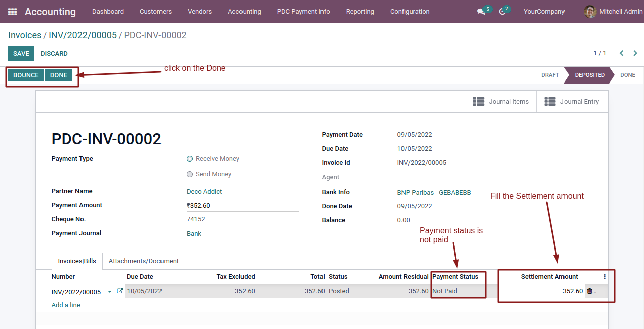Click the Cheque No. value 74152
The height and width of the screenshot is (329, 644).
(196, 219)
